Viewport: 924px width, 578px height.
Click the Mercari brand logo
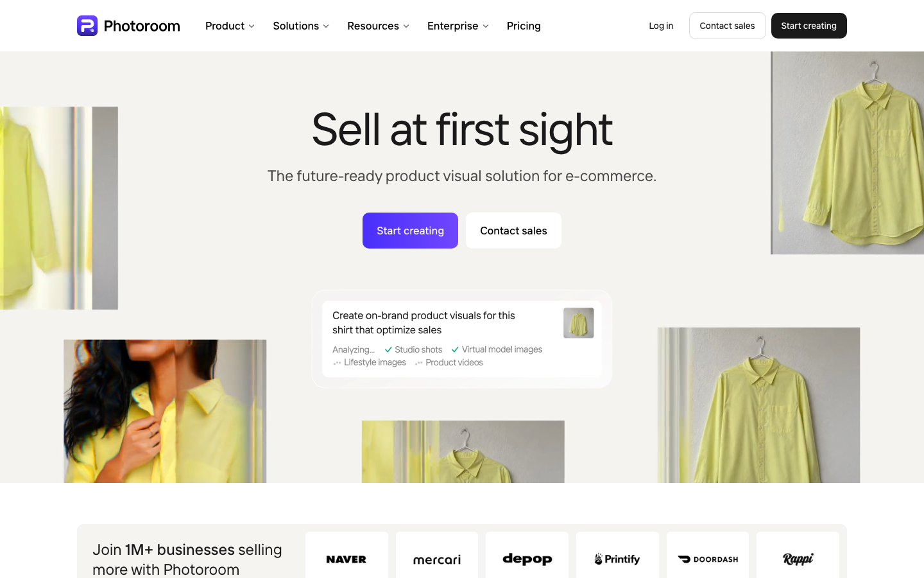(x=437, y=559)
